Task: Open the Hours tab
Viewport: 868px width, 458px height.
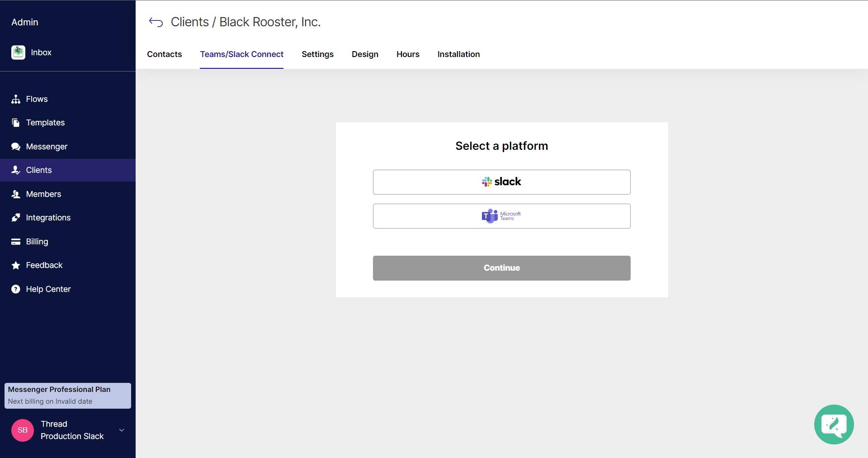Action: click(x=408, y=54)
